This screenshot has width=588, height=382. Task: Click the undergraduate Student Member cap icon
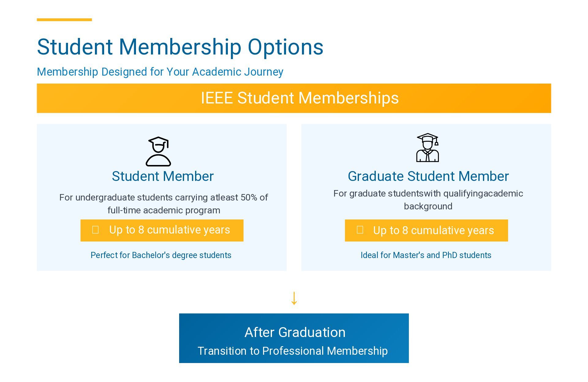click(158, 151)
